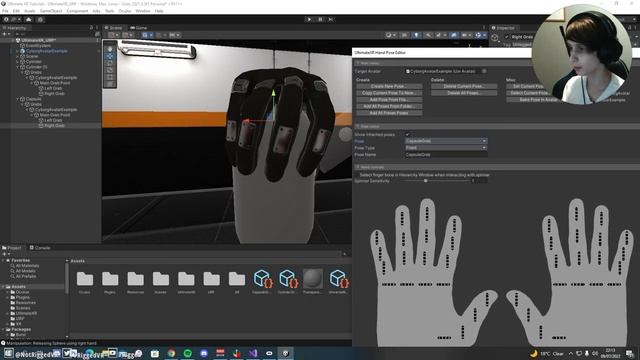Collapse Cylinder (1) object in Hierarchy
This screenshot has width=640, height=360.
(x=18, y=67)
